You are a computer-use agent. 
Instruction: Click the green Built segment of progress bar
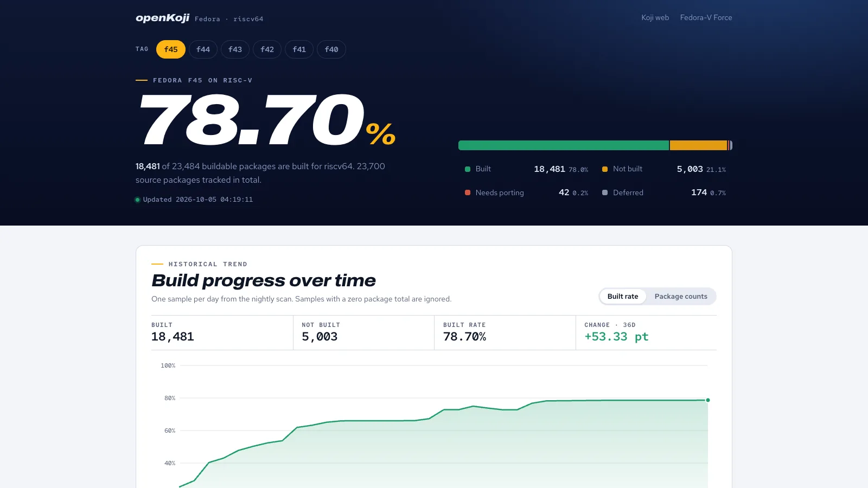point(564,145)
